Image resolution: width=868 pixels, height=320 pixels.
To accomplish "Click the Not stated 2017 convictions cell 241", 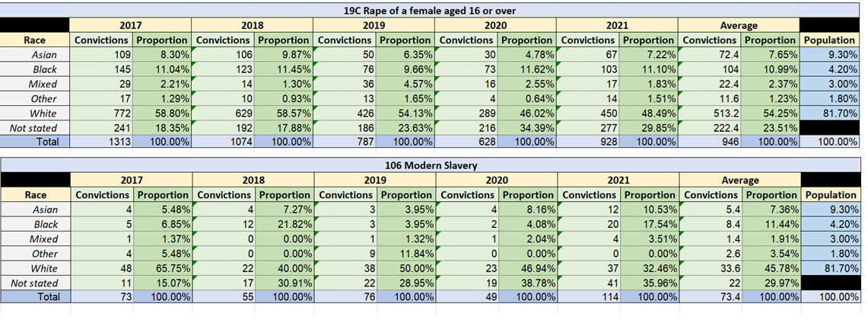I will pyautogui.click(x=100, y=127).
